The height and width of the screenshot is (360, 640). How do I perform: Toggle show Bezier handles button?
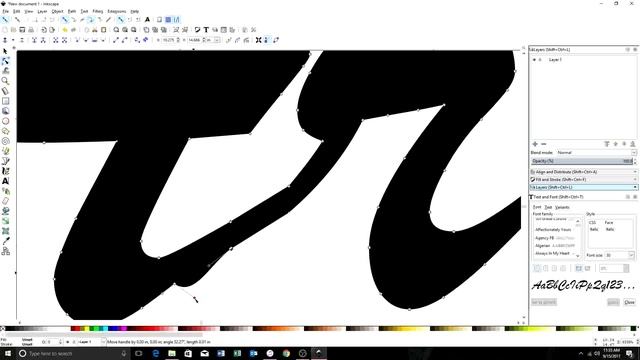[267, 40]
